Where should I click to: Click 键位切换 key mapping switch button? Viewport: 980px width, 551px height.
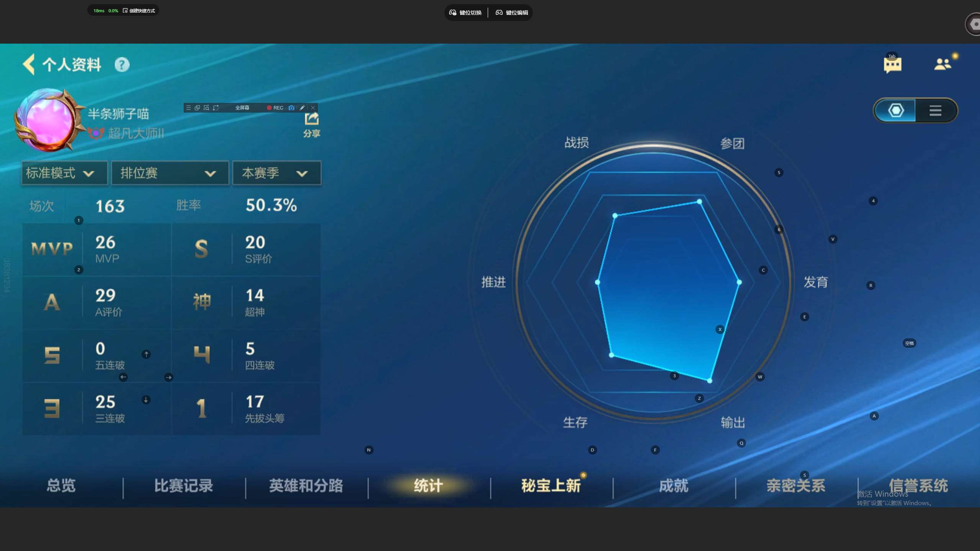point(465,13)
